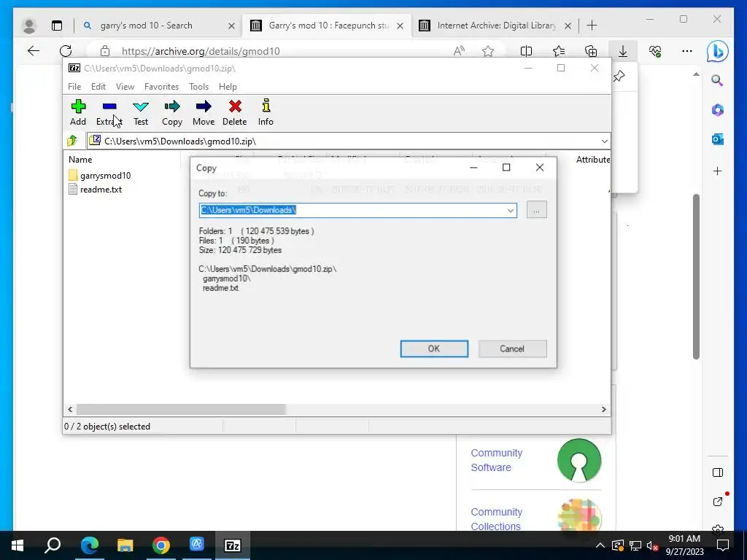This screenshot has width=747, height=560.
Task: Open the Edge profile avatar
Action: click(29, 26)
